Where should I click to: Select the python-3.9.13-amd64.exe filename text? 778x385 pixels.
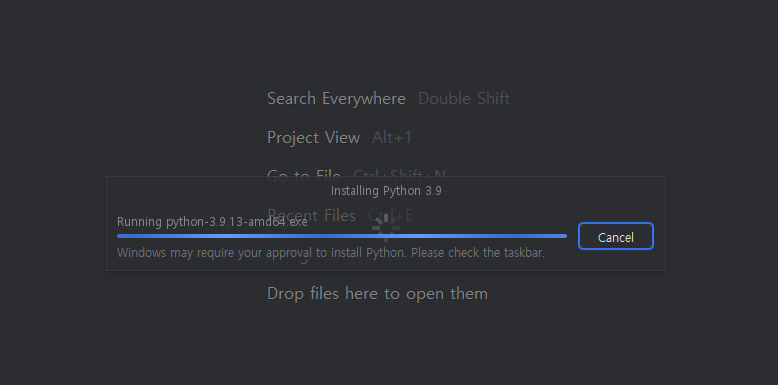[x=237, y=222]
